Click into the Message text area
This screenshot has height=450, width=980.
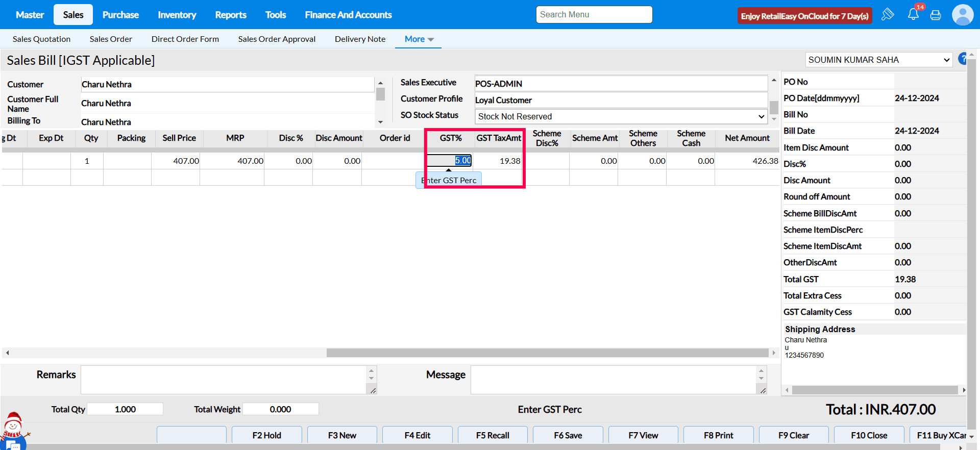614,380
